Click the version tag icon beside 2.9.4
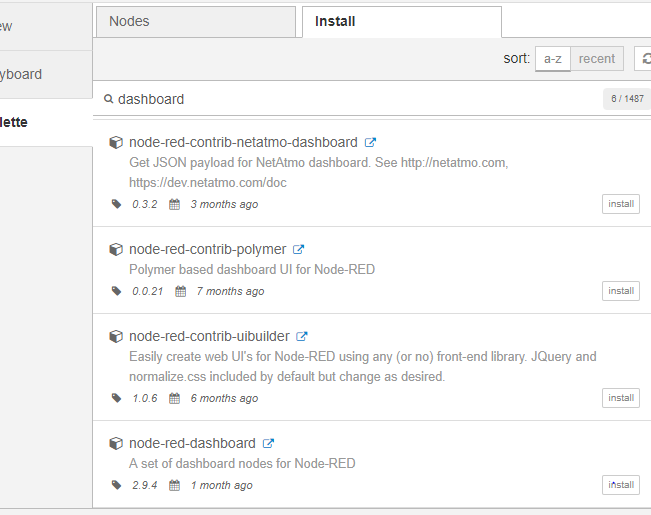 [117, 485]
